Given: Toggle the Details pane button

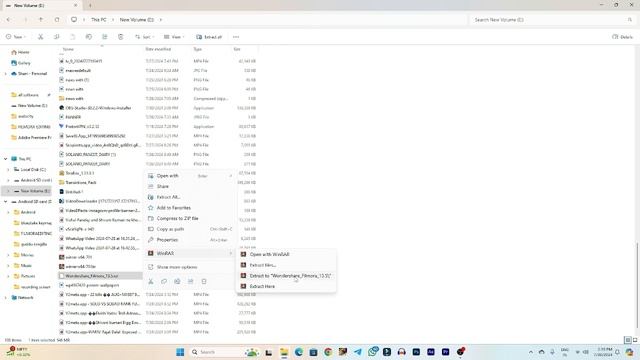Looking at the screenshot, I should point(622,37).
